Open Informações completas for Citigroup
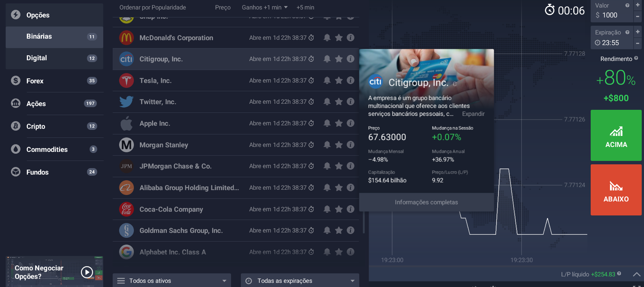Screen dimensions: 644x287 point(426,202)
